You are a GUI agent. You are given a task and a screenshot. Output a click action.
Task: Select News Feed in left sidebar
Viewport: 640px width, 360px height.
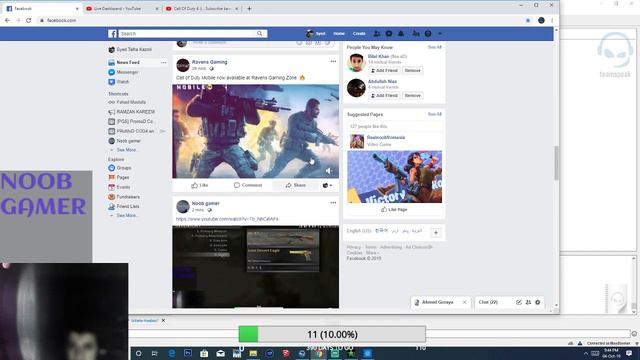(128, 62)
